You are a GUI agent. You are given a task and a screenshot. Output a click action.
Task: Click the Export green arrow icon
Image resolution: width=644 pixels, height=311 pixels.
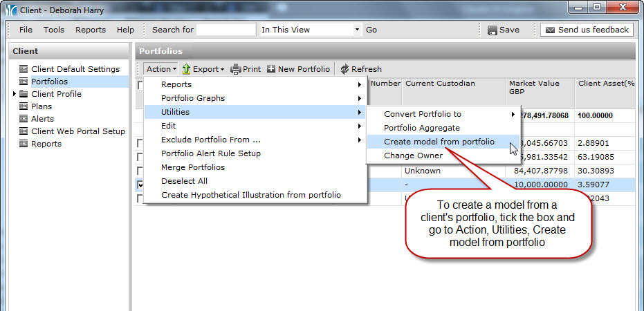click(186, 69)
